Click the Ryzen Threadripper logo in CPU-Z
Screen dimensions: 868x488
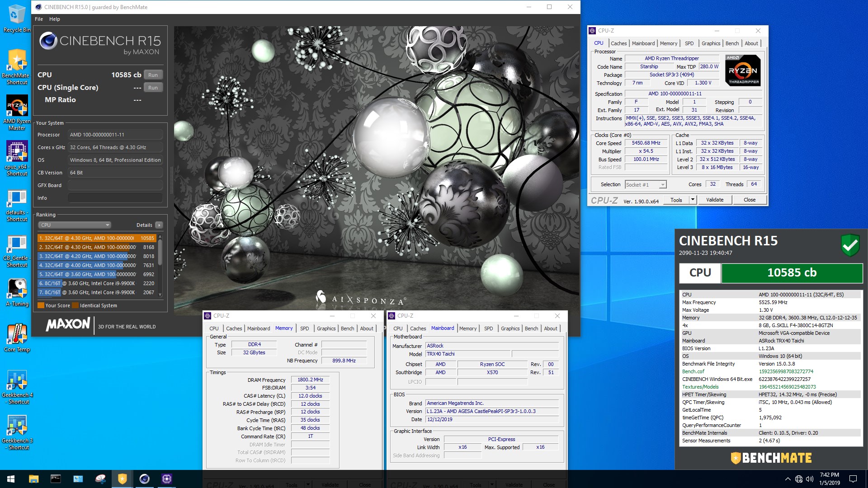(743, 70)
